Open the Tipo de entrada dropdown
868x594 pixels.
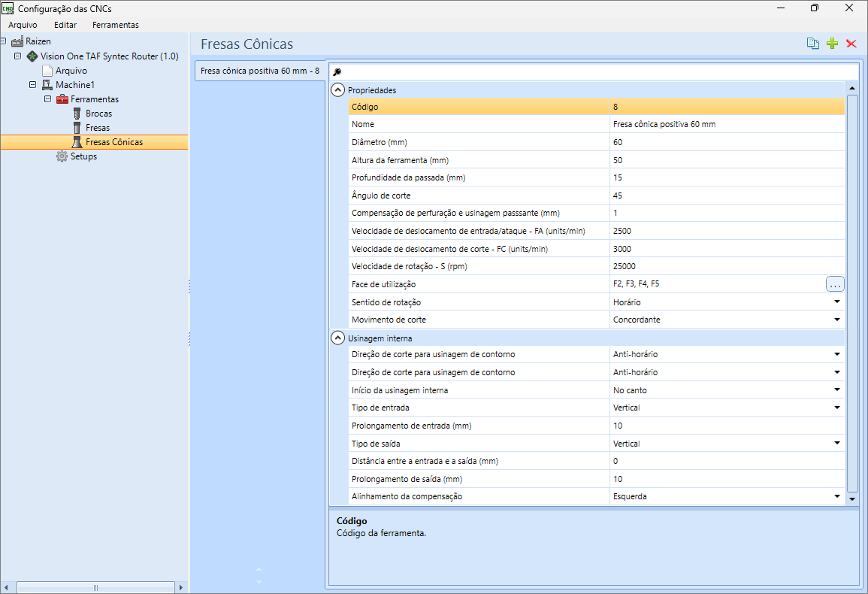pos(837,408)
